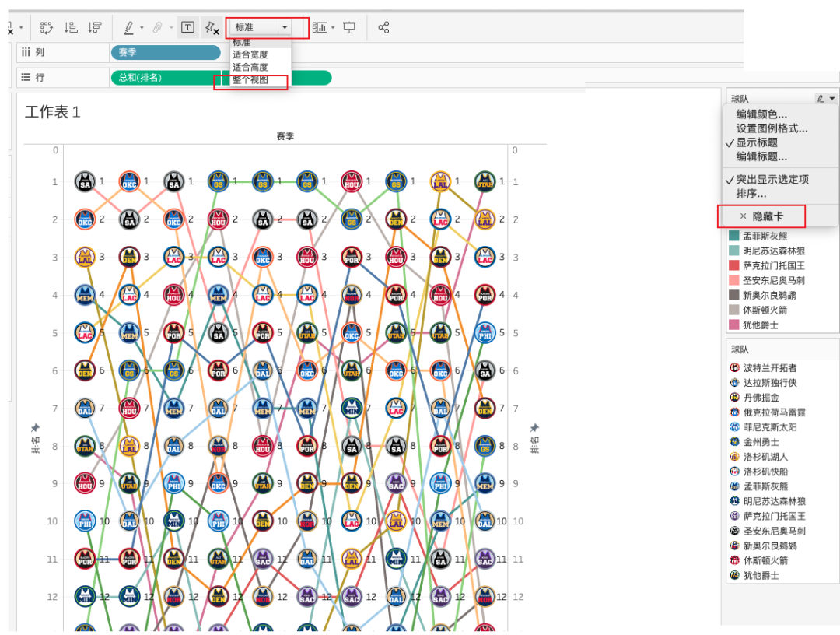Select 适合宽度 from the fit list
Viewport: 840px width, 635px height.
click(x=250, y=54)
